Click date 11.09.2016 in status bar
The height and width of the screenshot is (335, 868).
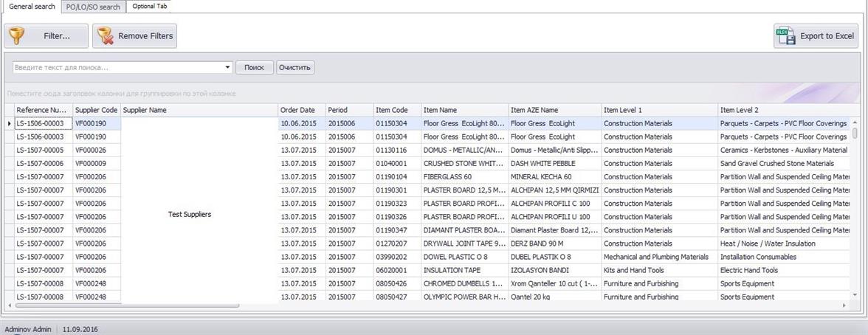tap(80, 329)
